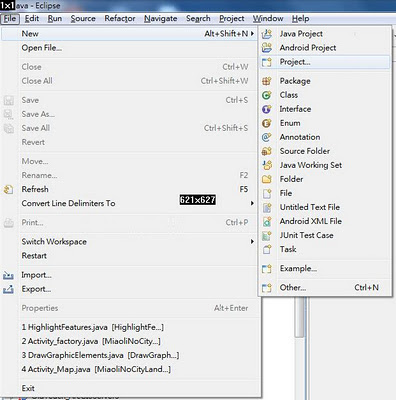Open the Window menu
Screen dimensions: 396x400
click(x=268, y=19)
